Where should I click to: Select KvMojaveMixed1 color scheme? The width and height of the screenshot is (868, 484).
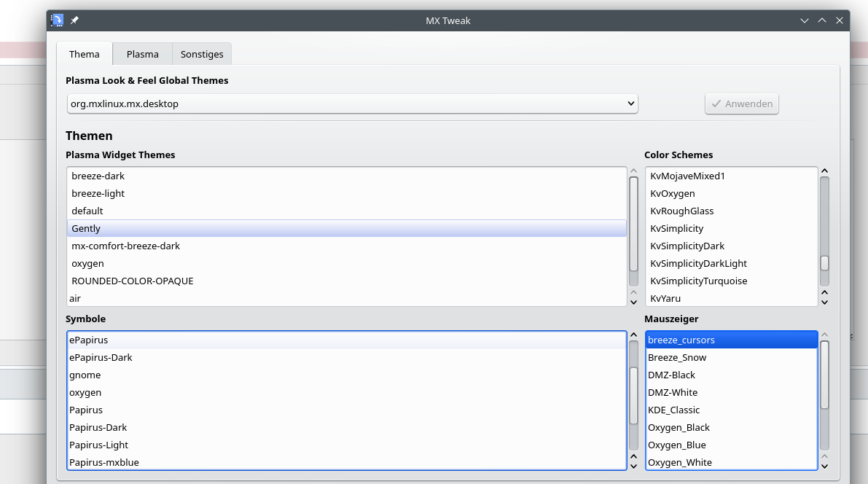point(731,176)
